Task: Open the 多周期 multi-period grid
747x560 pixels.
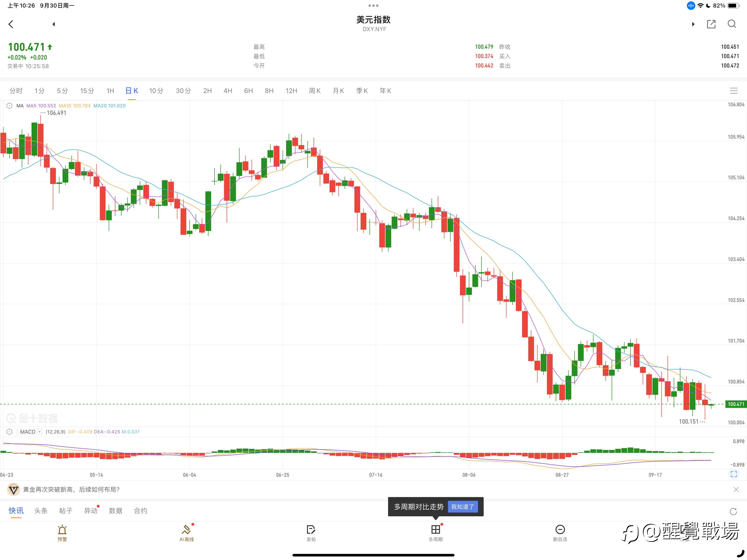Action: pos(436,533)
